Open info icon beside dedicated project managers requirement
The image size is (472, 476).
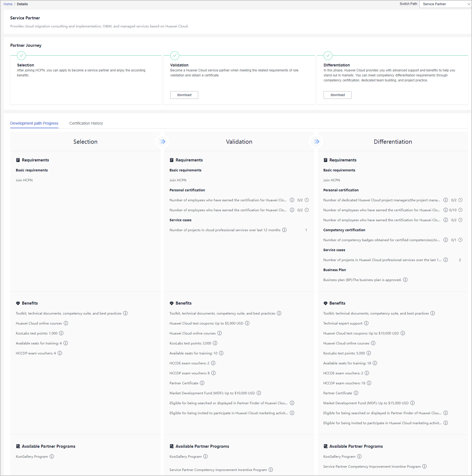(x=446, y=200)
